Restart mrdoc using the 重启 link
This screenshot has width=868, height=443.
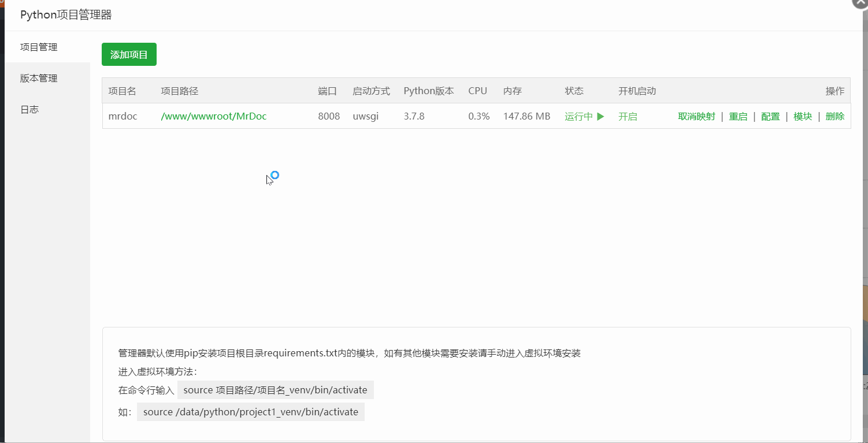[738, 117]
